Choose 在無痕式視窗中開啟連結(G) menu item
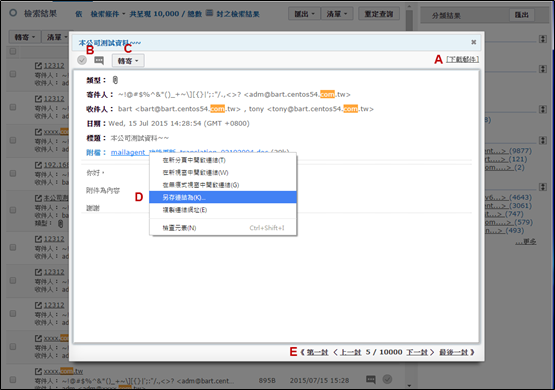The width and height of the screenshot is (555, 390). [223, 185]
